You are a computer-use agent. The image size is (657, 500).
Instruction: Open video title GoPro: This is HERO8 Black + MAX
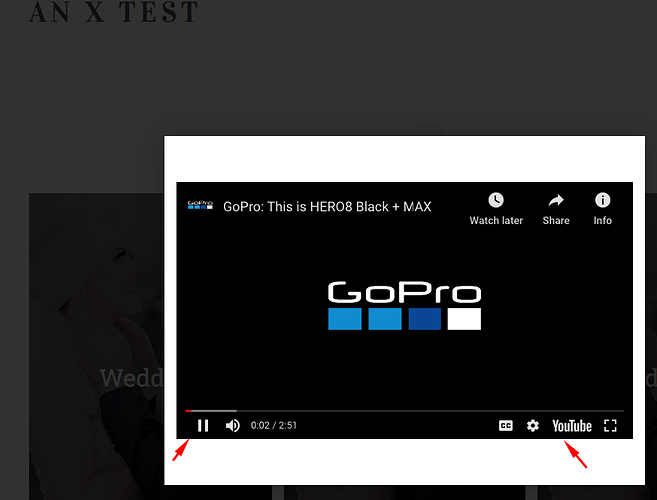tap(327, 207)
